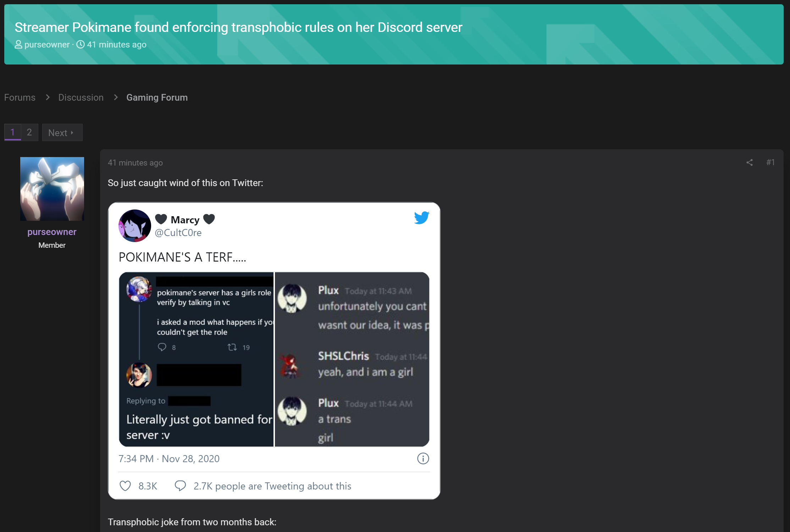Open right Discord chat image in tweet

pyautogui.click(x=352, y=359)
